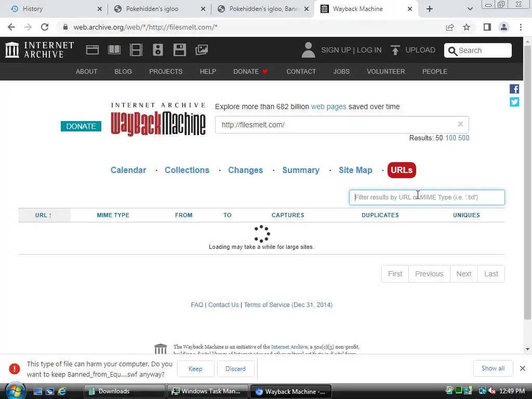Click the teal DONATE button
Viewport: 532px width, 399px height.
click(81, 126)
